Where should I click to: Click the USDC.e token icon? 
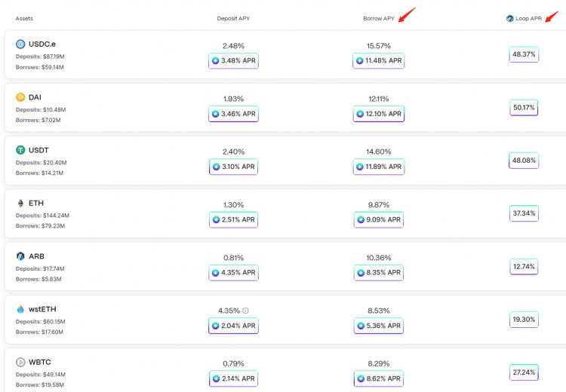pos(20,44)
